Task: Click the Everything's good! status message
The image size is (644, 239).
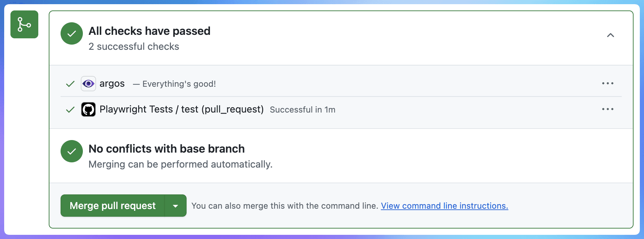Action: (179, 84)
